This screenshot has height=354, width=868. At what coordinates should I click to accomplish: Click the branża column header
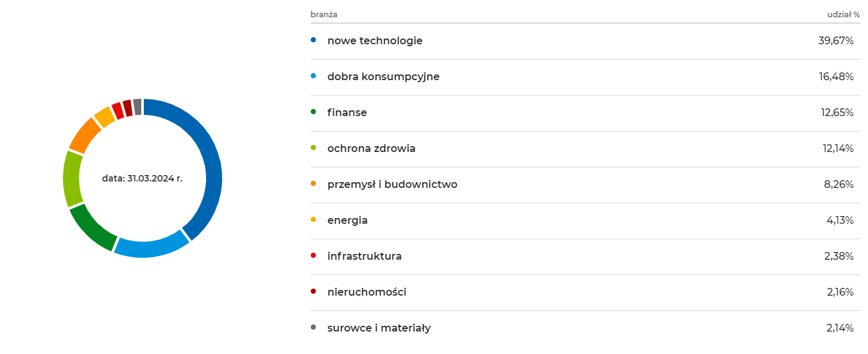point(324,14)
